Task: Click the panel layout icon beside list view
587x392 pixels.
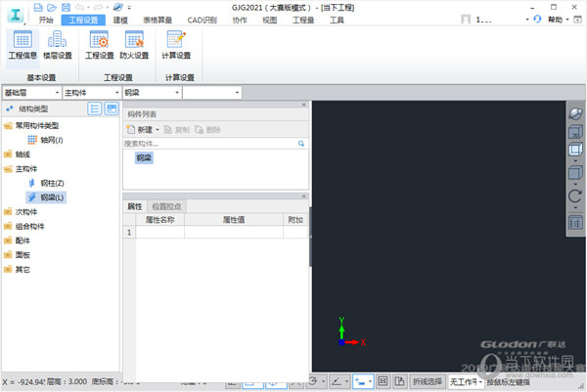Action: [112, 109]
